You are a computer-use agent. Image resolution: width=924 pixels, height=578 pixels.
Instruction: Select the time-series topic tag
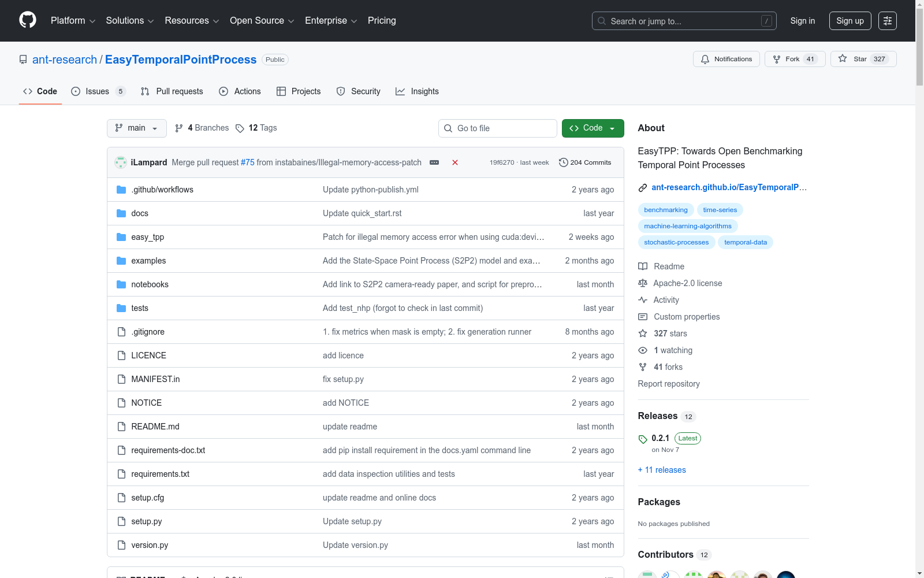click(720, 210)
